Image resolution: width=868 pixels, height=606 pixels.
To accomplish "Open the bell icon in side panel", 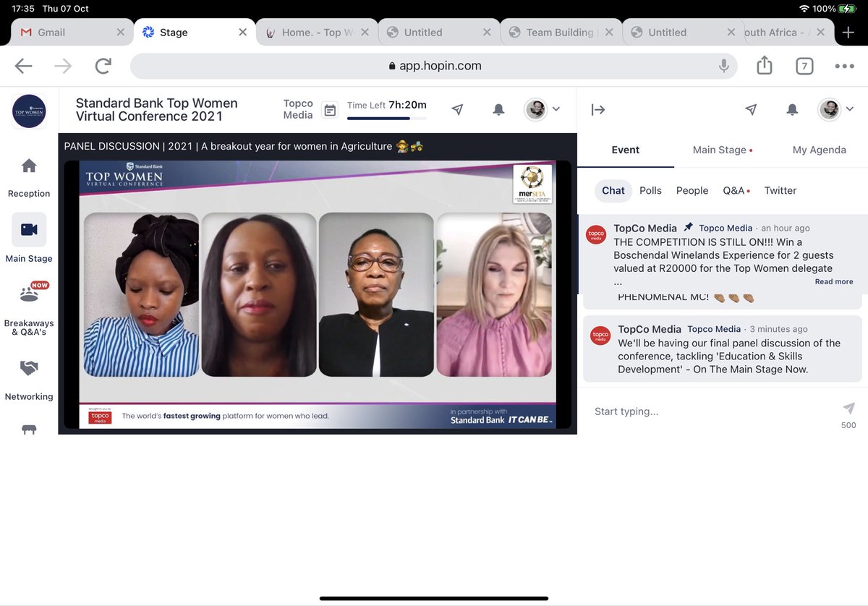I will tap(792, 109).
